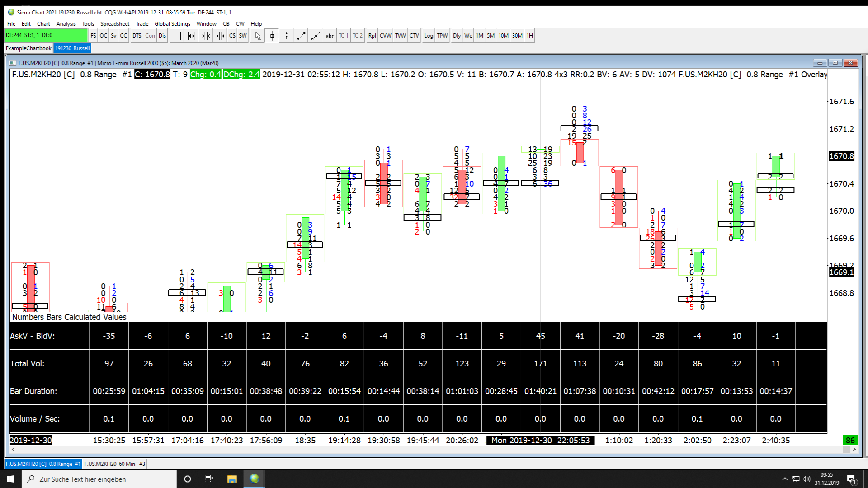Toggle the TPW tool properties window

[442, 36]
